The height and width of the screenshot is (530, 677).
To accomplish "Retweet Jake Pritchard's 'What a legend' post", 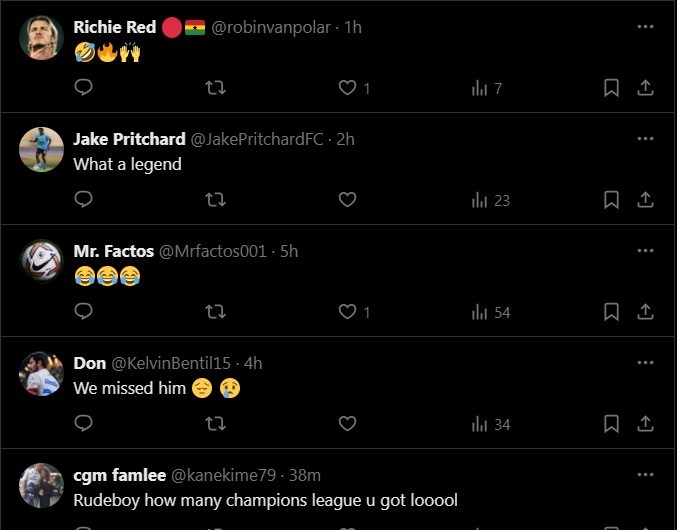I will tap(215, 200).
